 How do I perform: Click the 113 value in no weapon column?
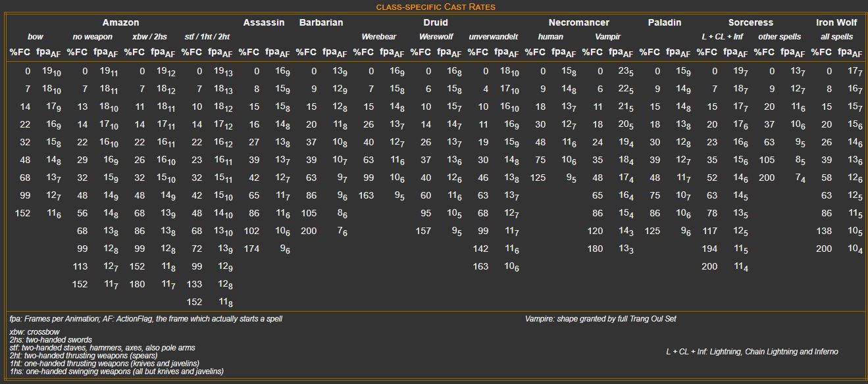click(80, 266)
